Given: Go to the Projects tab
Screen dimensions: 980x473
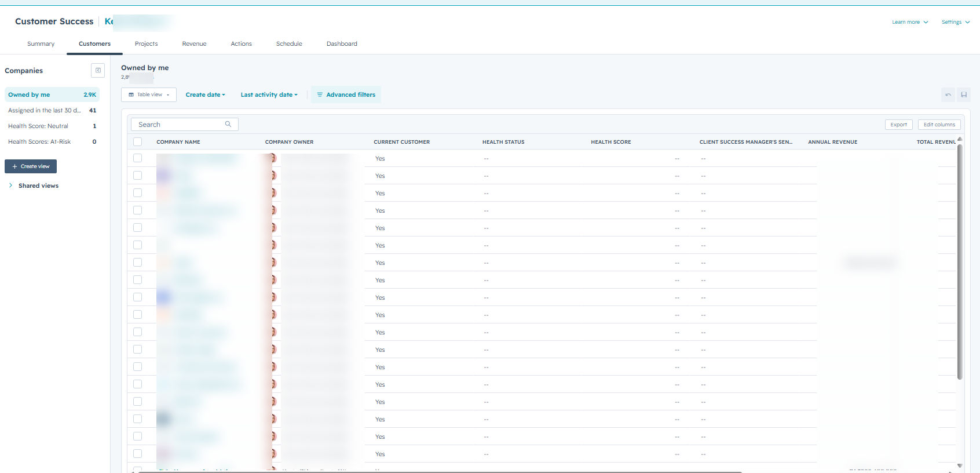Looking at the screenshot, I should [147, 44].
